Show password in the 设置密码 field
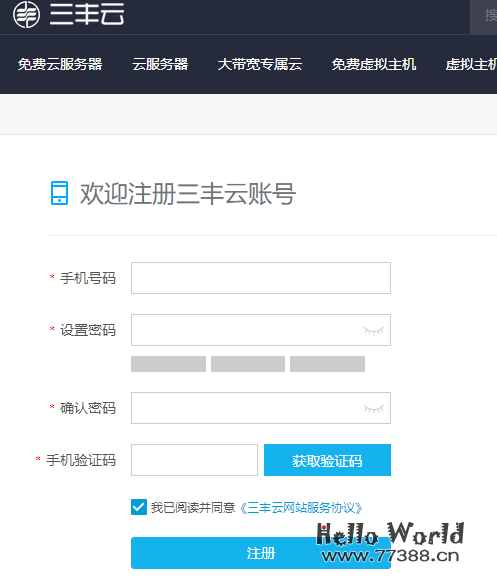Viewport: 497px width, 586px height. 374,331
